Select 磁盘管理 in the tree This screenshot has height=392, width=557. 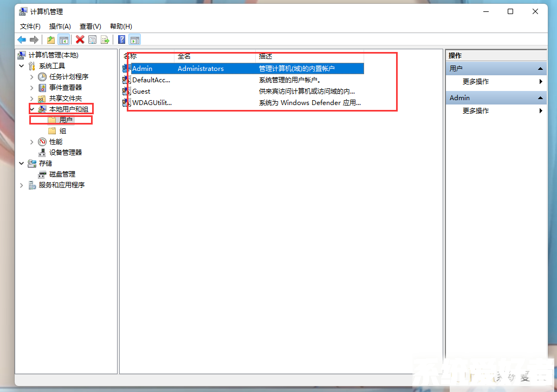[62, 174]
